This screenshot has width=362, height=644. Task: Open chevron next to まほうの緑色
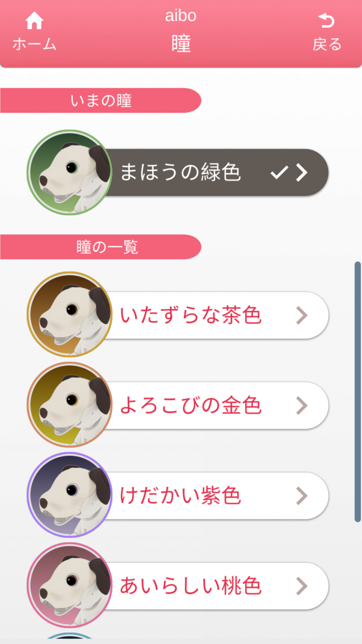point(301,172)
